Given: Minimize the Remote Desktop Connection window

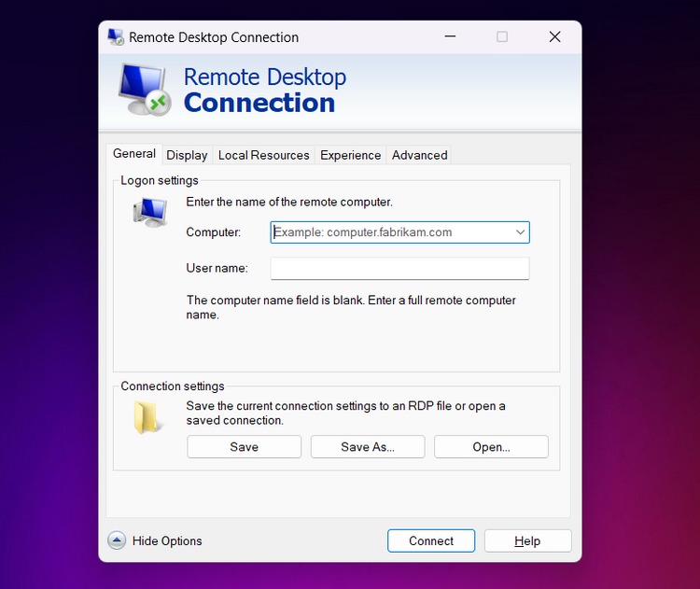Looking at the screenshot, I should pos(450,36).
